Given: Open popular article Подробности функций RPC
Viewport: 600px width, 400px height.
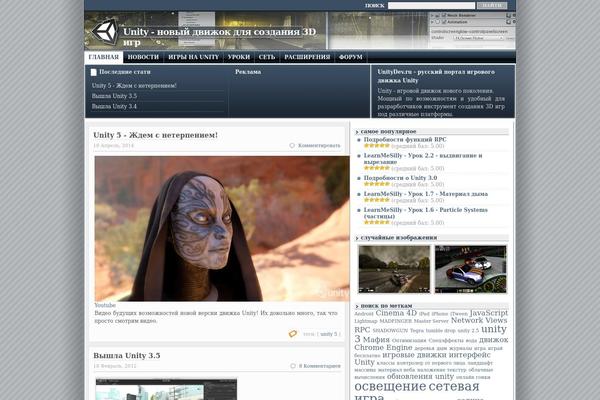Looking at the screenshot, I should click(405, 140).
